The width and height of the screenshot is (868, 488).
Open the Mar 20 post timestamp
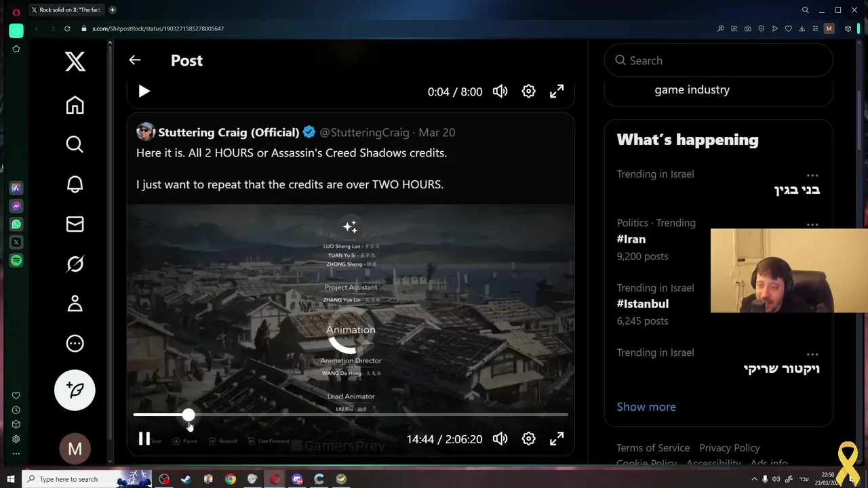coord(437,132)
